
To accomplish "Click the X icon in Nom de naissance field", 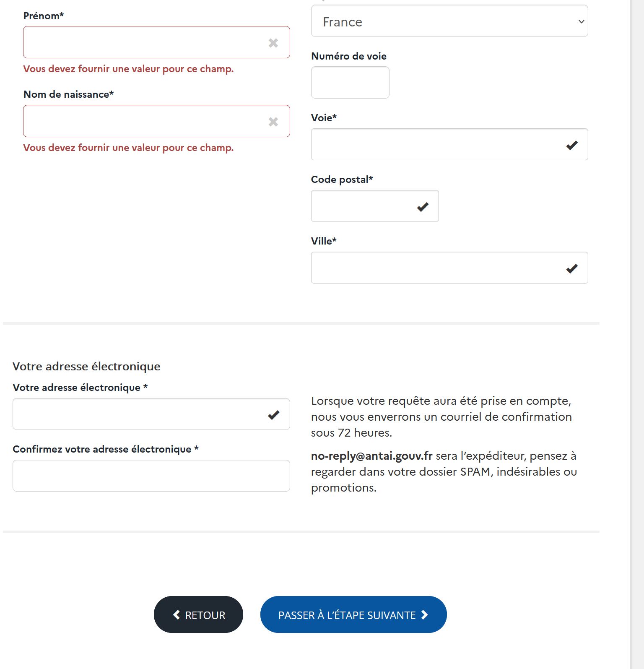I will point(273,122).
